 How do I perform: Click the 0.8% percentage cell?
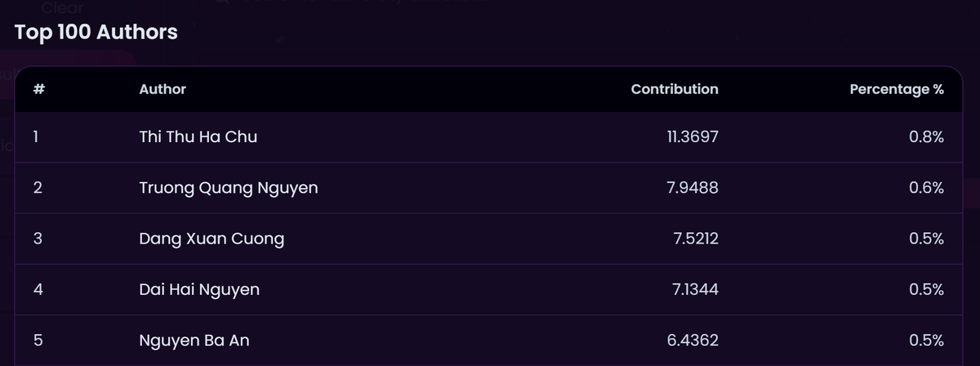pos(926,137)
